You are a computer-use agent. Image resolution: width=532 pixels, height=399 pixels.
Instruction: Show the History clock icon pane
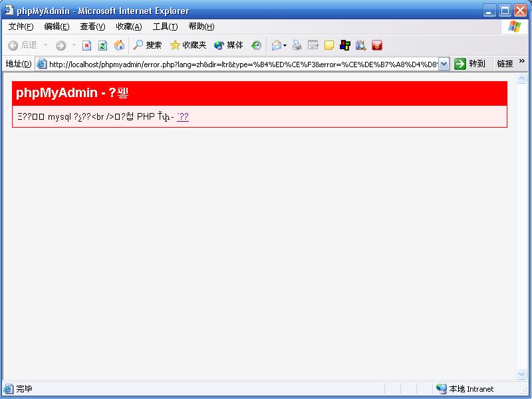(256, 45)
